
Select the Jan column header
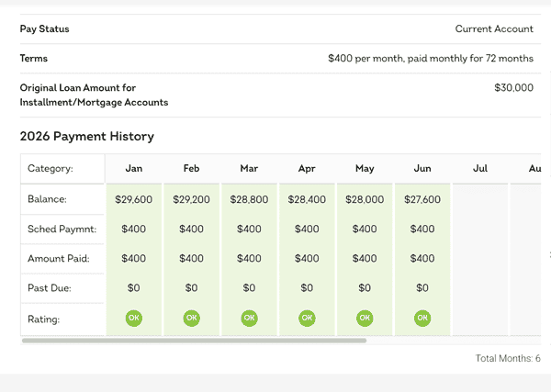pos(134,169)
